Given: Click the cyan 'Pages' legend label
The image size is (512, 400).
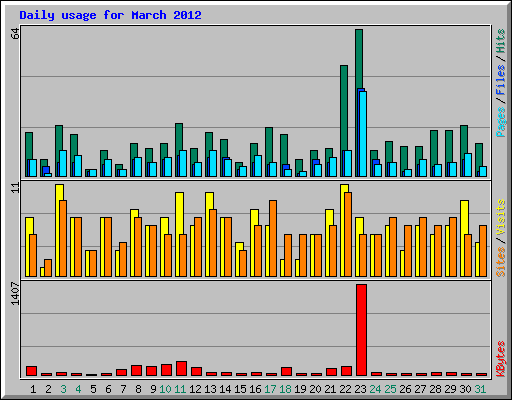Looking at the screenshot, I should tap(501, 122).
